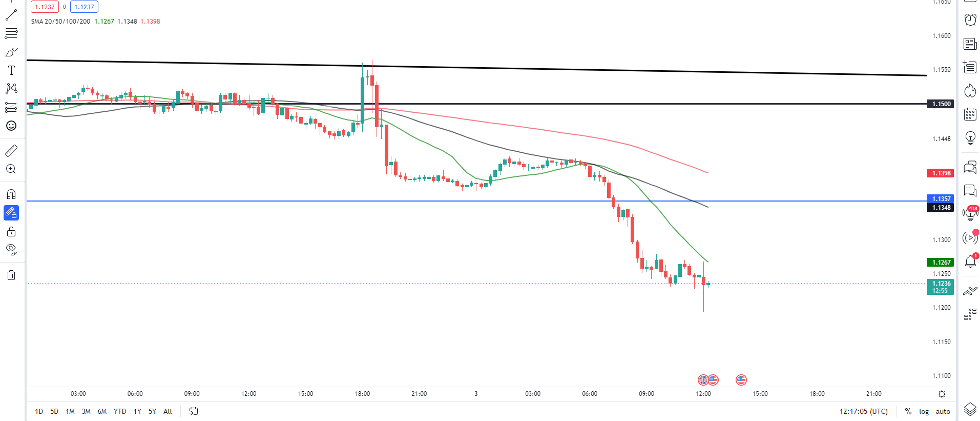Select the Brush drawing tool
The width and height of the screenshot is (980, 421).
click(x=11, y=52)
